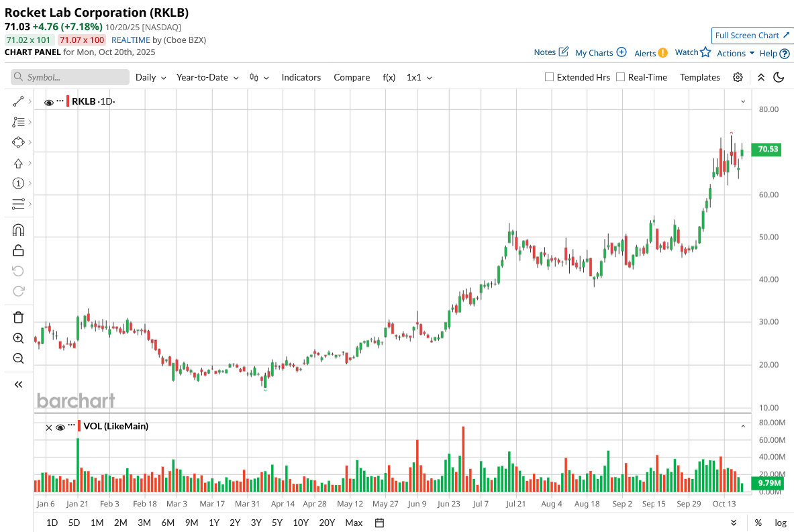Click the Symbol search input field

(70, 77)
